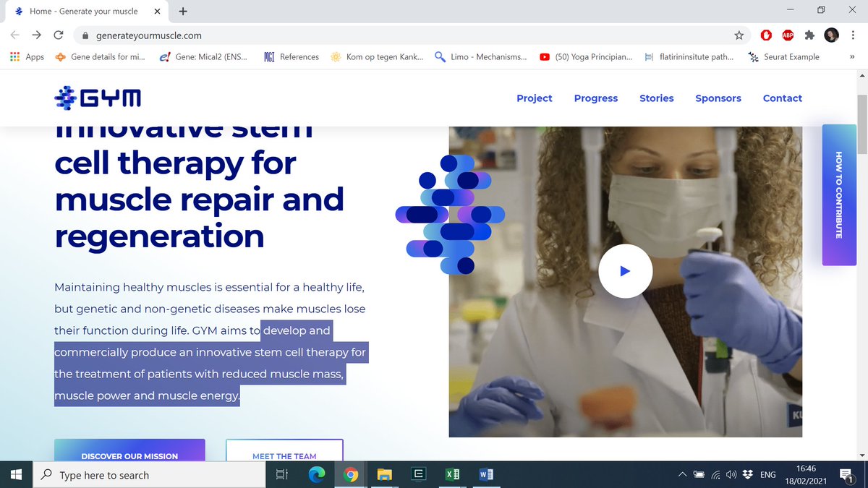Open the HOW TO CONTRIBUTE side ribbon
This screenshot has height=488, width=868.
838,195
